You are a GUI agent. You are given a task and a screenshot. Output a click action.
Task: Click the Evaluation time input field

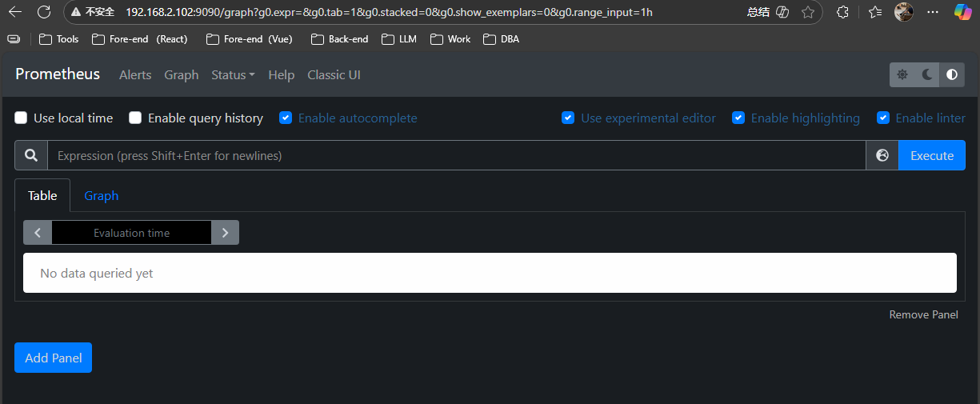click(x=131, y=233)
